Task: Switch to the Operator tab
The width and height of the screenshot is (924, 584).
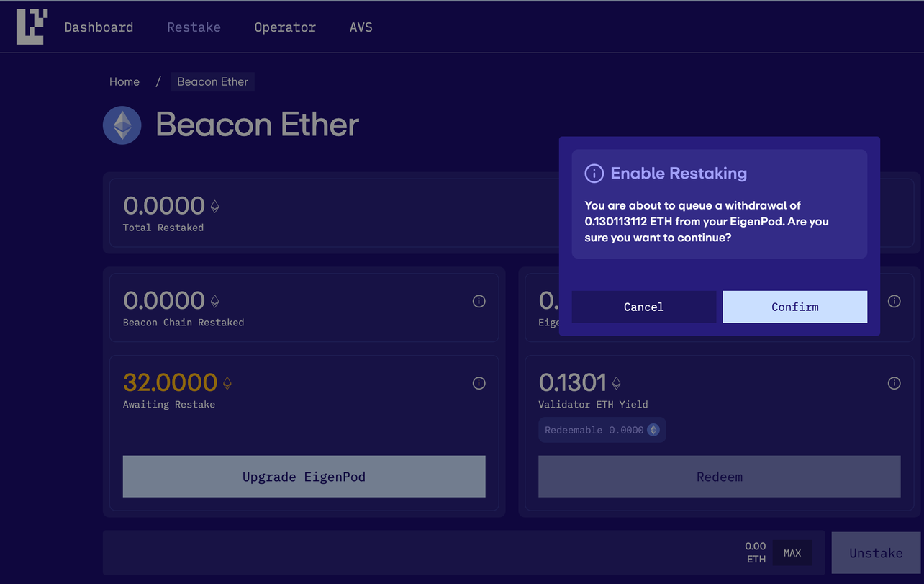Action: [285, 27]
